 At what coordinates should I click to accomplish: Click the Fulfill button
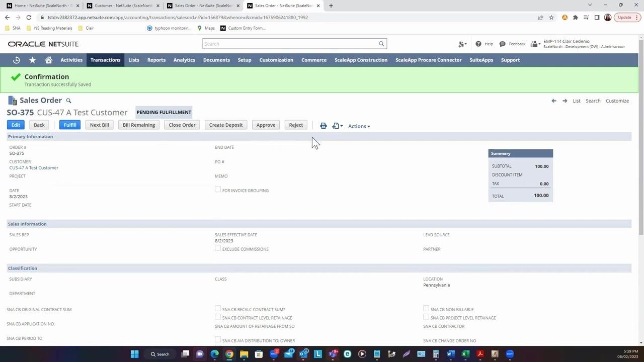click(70, 125)
